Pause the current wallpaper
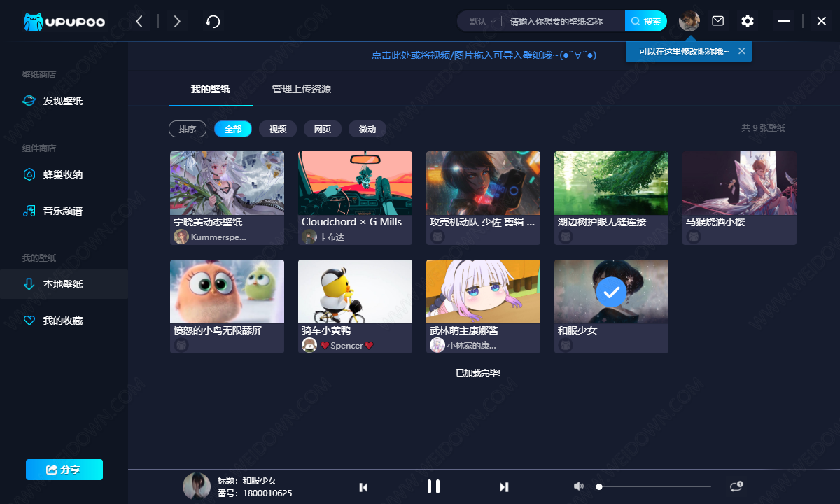This screenshot has height=504, width=840. pyautogui.click(x=433, y=486)
